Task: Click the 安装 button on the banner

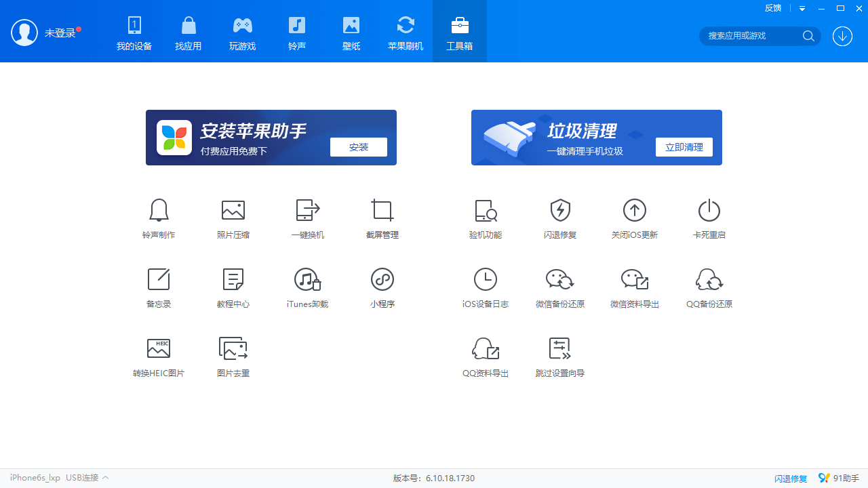Action: [x=359, y=147]
